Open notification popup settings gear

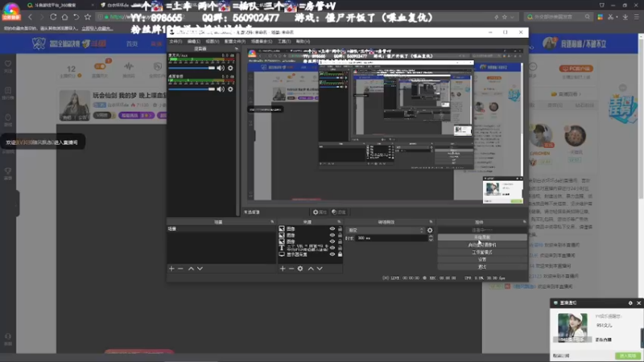pyautogui.click(x=630, y=303)
